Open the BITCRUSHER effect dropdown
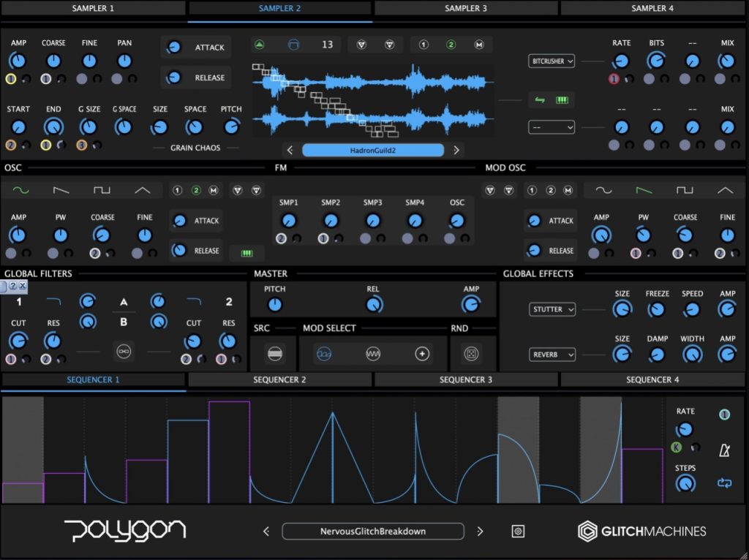This screenshot has width=749, height=560. (552, 61)
